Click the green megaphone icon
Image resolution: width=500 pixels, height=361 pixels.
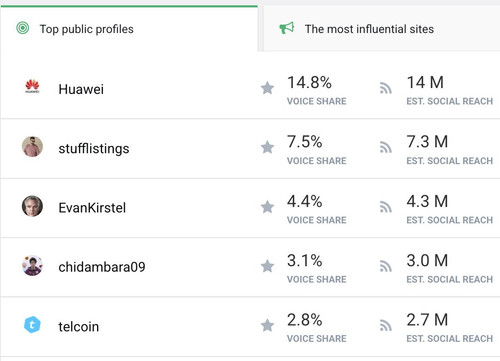tap(287, 28)
